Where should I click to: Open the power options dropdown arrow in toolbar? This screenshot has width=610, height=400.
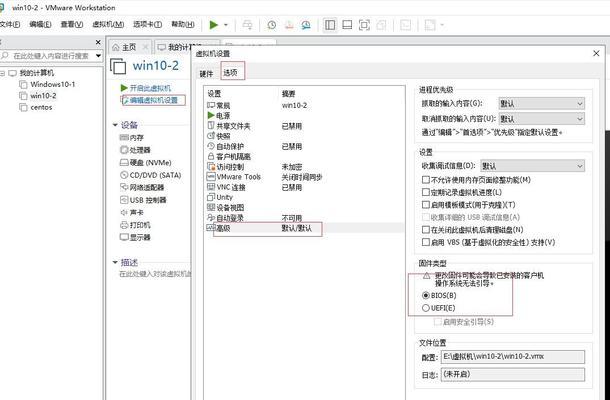click(x=226, y=25)
